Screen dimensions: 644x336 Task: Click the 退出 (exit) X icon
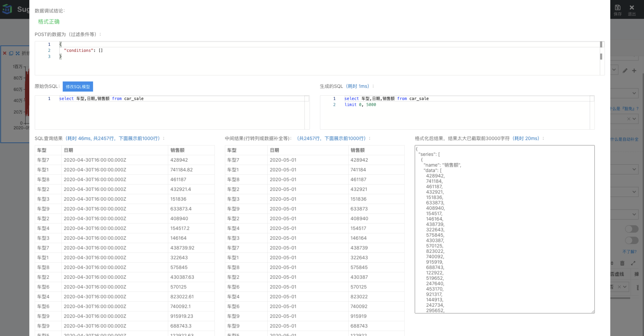pos(632,8)
